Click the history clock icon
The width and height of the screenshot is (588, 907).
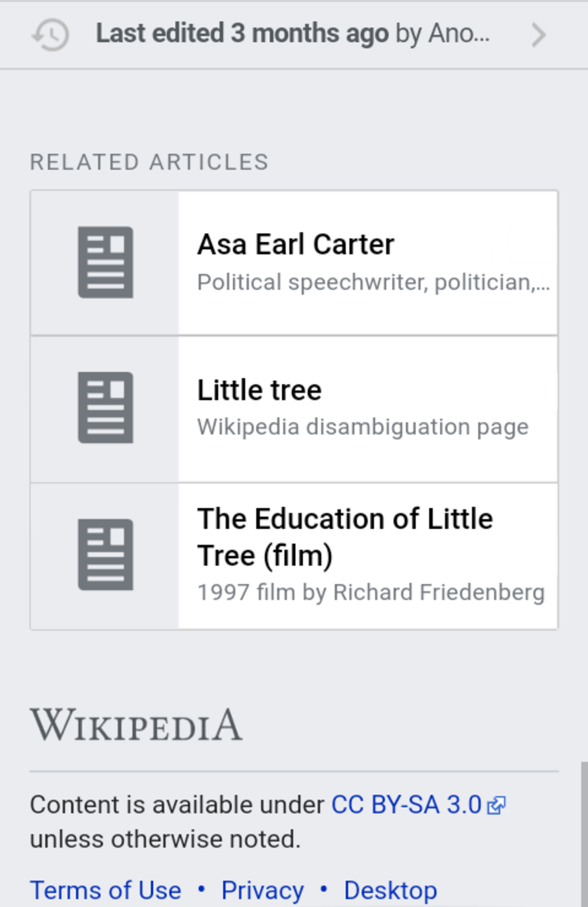coord(50,35)
